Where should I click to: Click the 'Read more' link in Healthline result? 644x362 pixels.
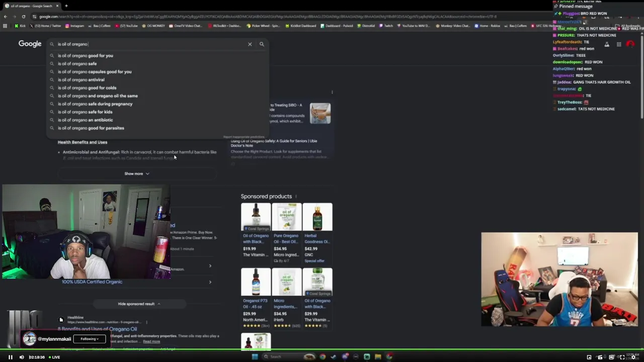point(151,341)
